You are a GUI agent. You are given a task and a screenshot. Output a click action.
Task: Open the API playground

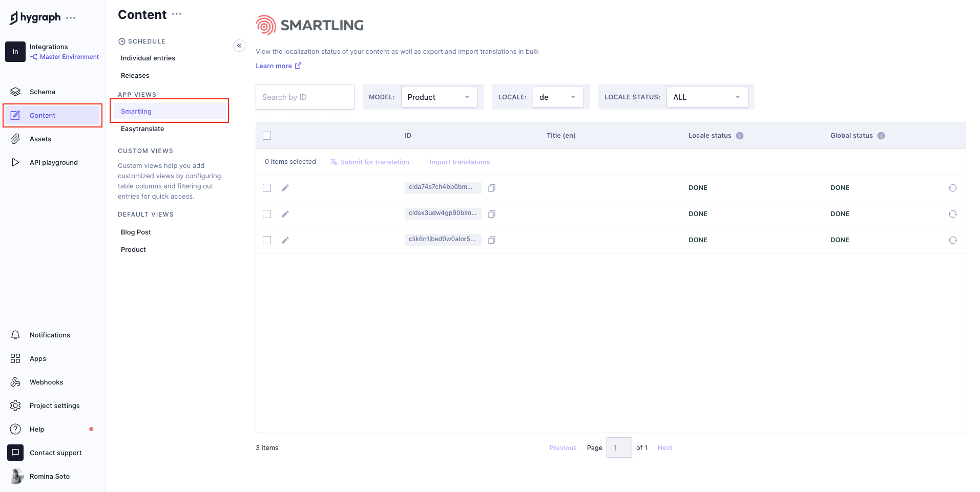[x=54, y=162]
